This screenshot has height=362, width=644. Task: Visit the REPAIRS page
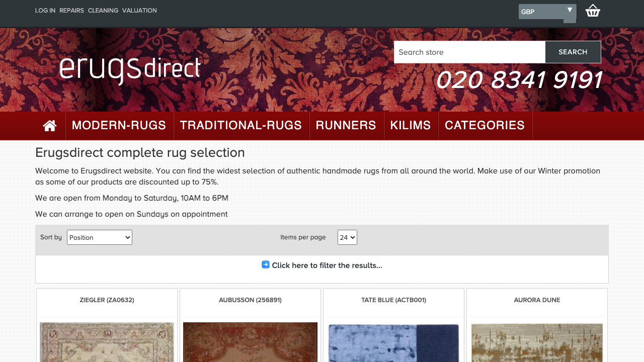(x=71, y=10)
